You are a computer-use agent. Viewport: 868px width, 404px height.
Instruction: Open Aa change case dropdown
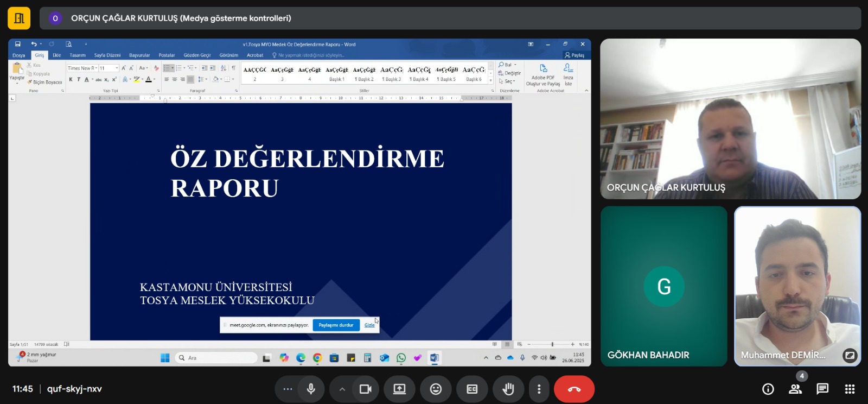tap(143, 68)
